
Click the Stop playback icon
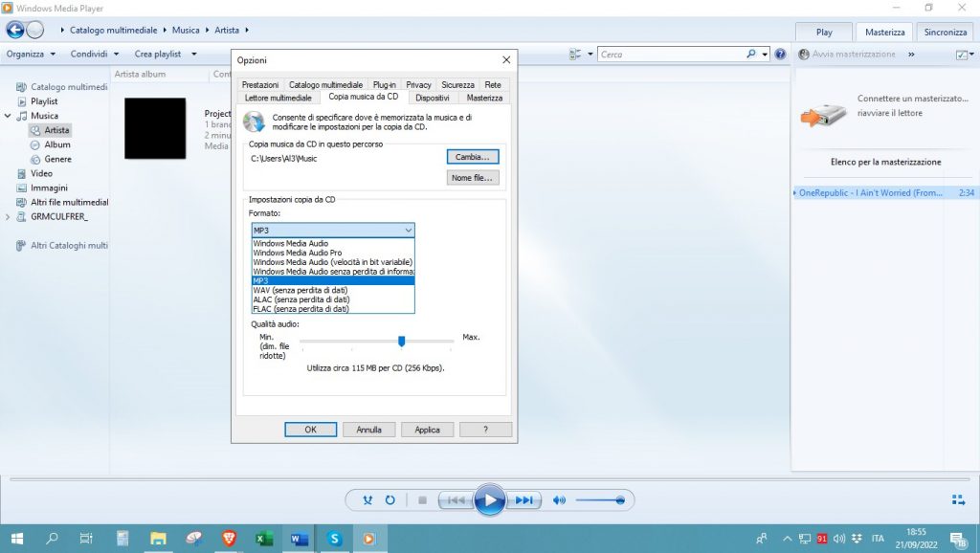422,500
